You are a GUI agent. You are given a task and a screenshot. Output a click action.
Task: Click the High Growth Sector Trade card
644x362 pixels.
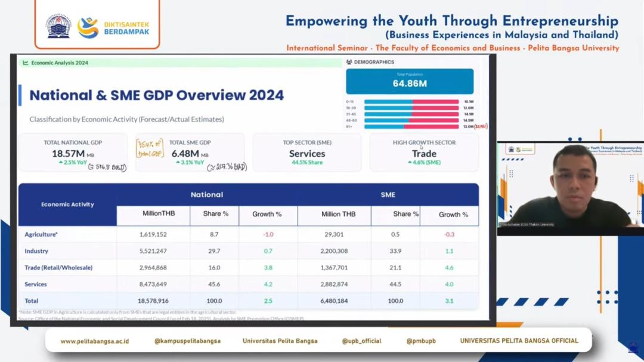(424, 153)
